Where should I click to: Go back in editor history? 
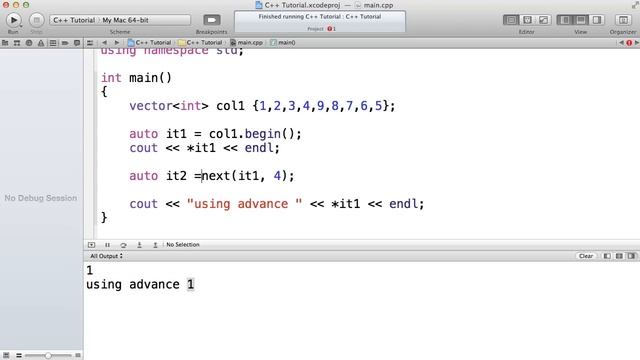(104, 42)
